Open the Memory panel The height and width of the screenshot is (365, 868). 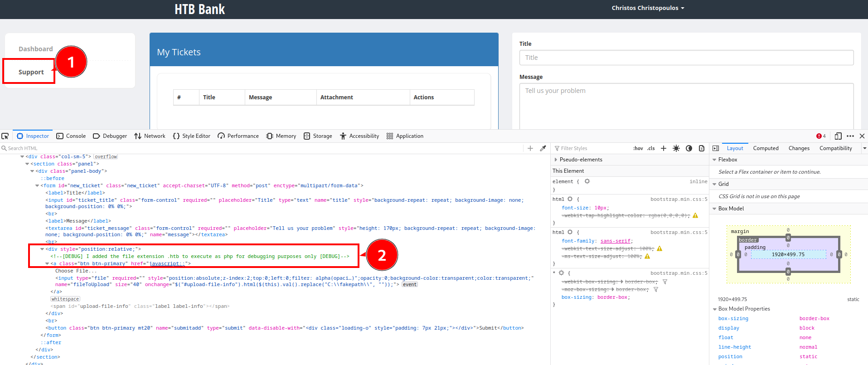(281, 136)
